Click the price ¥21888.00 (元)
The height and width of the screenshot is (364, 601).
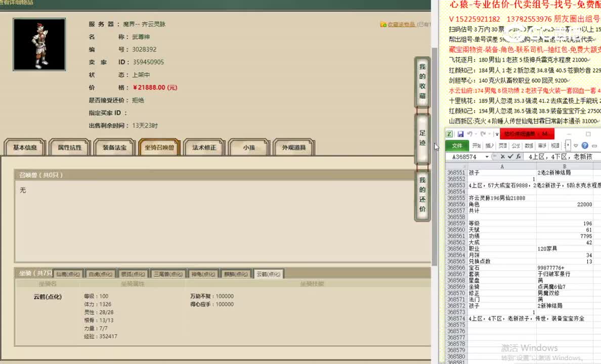pyautogui.click(x=155, y=87)
